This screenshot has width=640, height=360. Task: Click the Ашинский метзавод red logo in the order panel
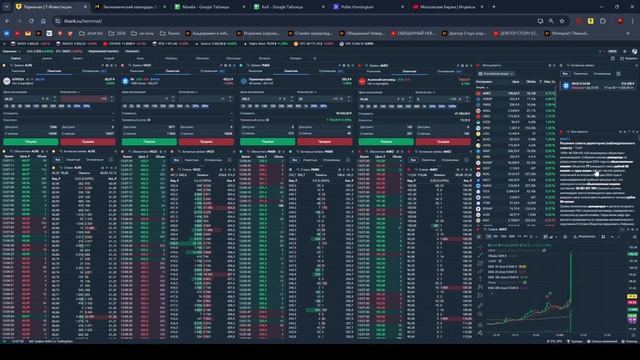pyautogui.click(x=362, y=81)
